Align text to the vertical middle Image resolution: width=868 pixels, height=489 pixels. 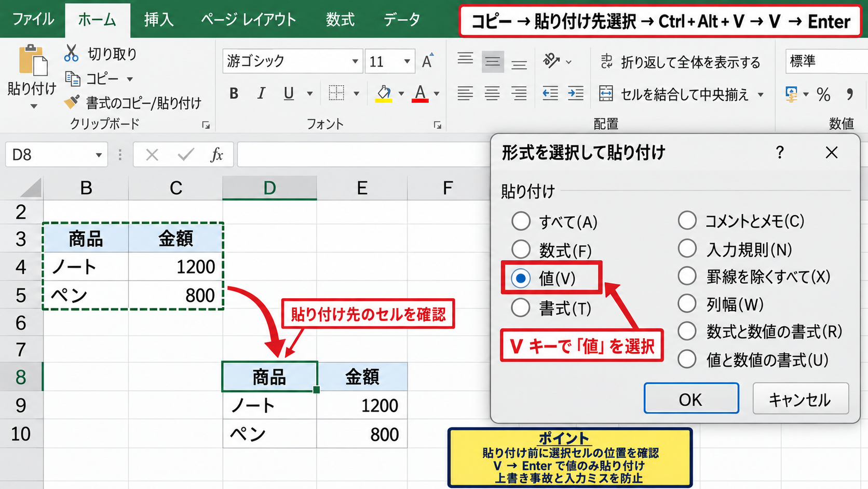click(492, 62)
